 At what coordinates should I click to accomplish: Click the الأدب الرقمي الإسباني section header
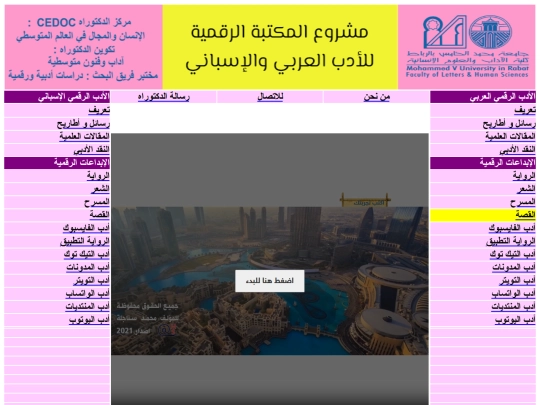pos(57,97)
